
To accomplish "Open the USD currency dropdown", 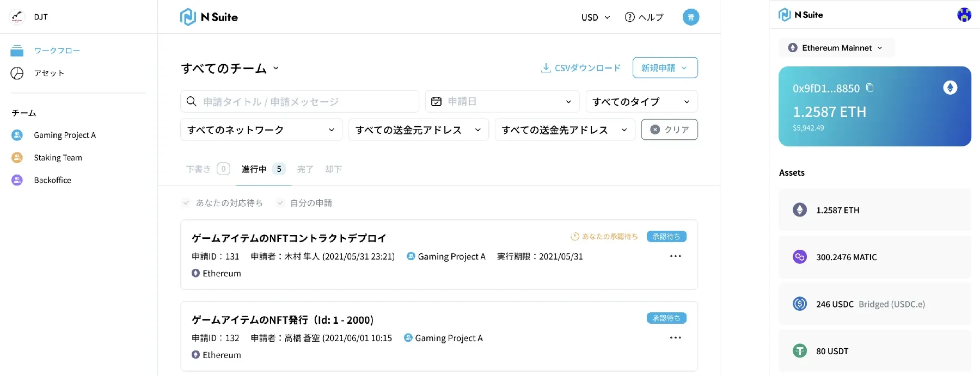I will (596, 17).
